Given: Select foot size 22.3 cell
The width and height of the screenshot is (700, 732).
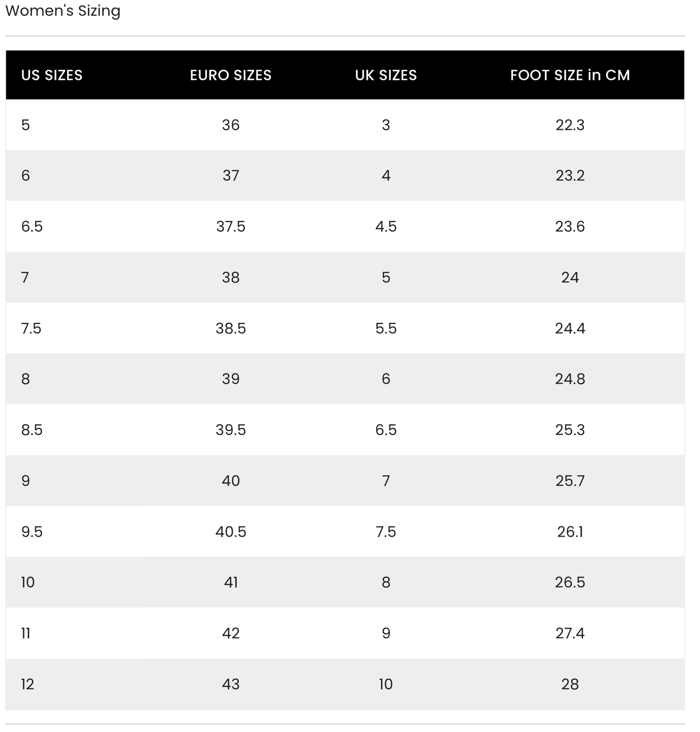Looking at the screenshot, I should [570, 125].
